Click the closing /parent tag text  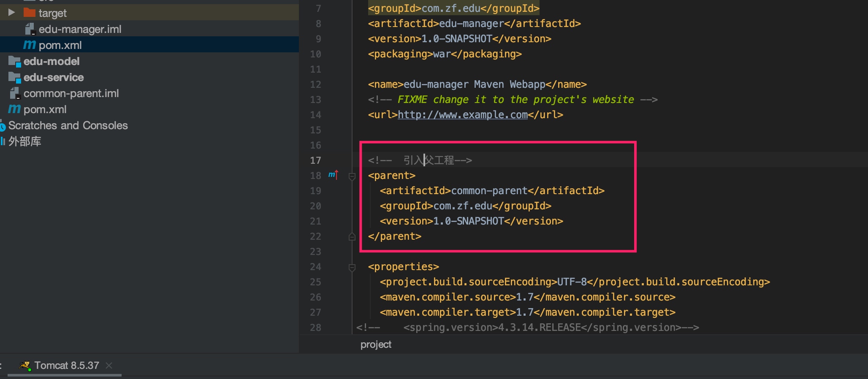pyautogui.click(x=395, y=236)
